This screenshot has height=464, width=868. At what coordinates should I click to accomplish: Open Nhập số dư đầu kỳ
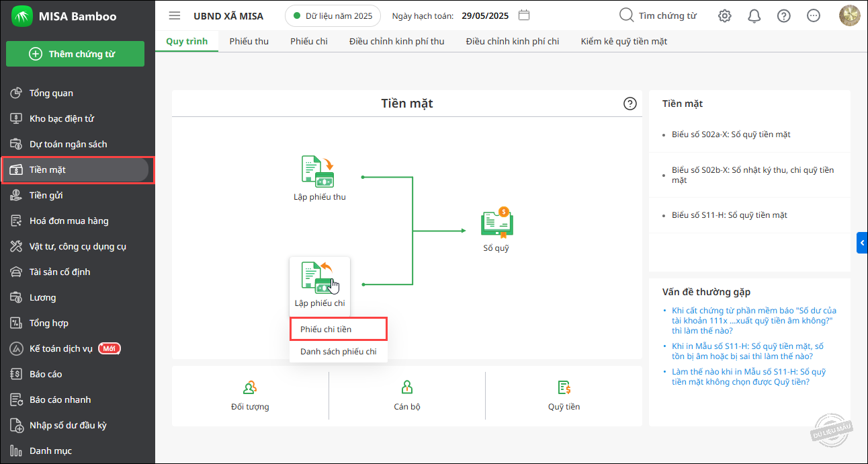coord(77,425)
